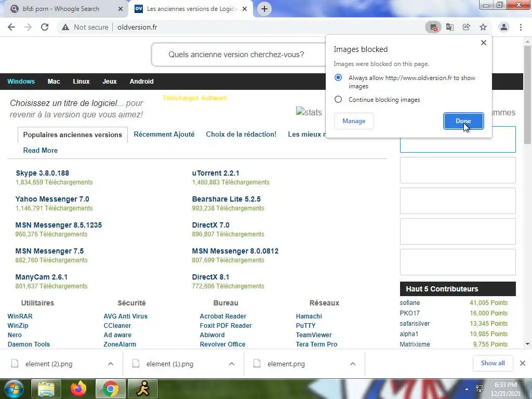Screen dimensions: 532x399
Task: Close the Whoogle Search tab
Action: 120,9
